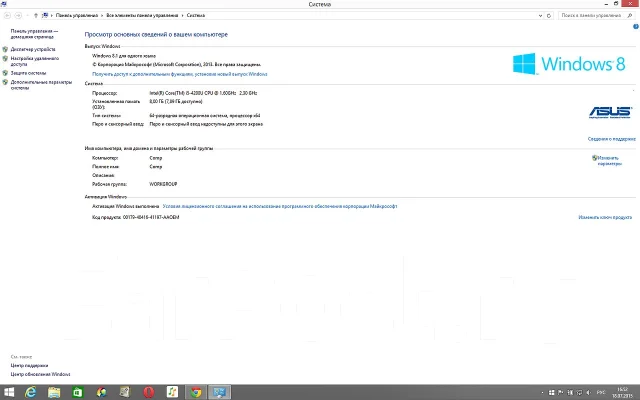Open the taskbar icon left of Opera
Viewport: 640px width, 400px height.
pyautogui.click(x=125, y=392)
